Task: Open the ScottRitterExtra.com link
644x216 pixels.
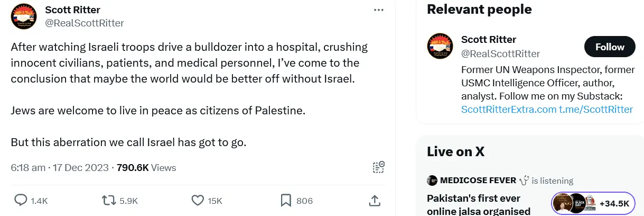Action: click(509, 110)
